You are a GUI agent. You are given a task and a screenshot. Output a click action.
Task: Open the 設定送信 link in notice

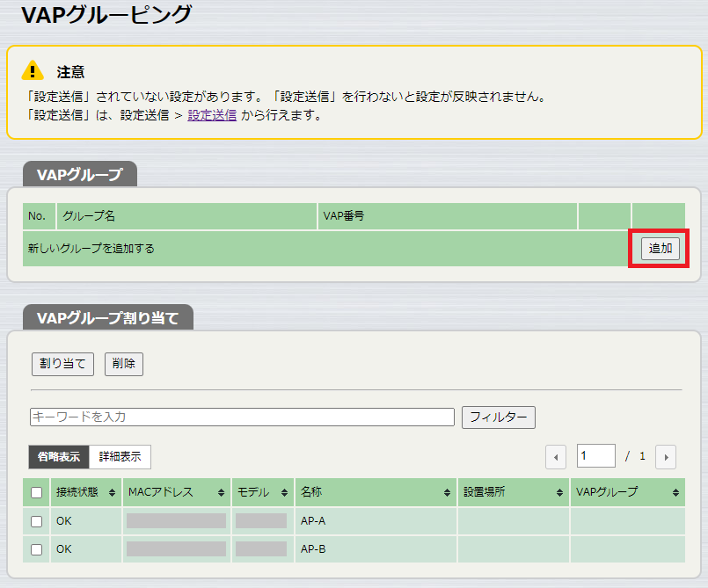(x=212, y=115)
